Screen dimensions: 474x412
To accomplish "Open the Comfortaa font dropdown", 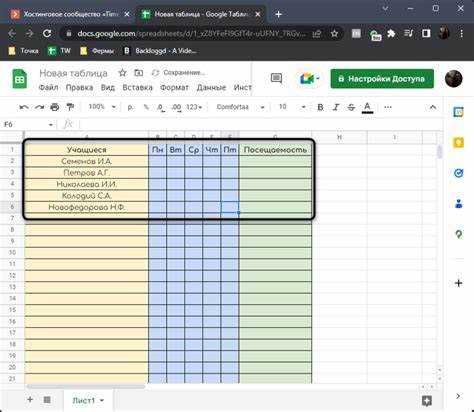I will coord(240,107).
